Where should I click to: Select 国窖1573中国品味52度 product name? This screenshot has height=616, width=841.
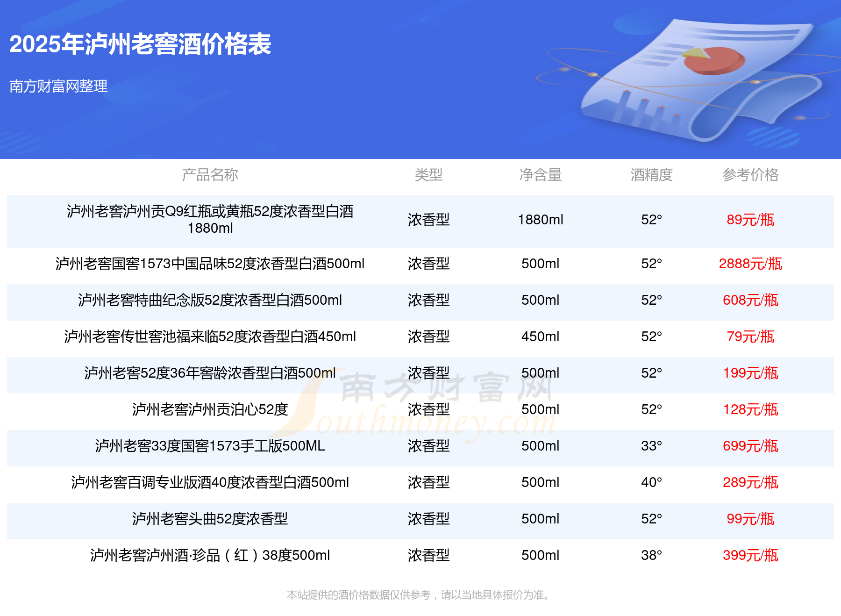pyautogui.click(x=210, y=264)
